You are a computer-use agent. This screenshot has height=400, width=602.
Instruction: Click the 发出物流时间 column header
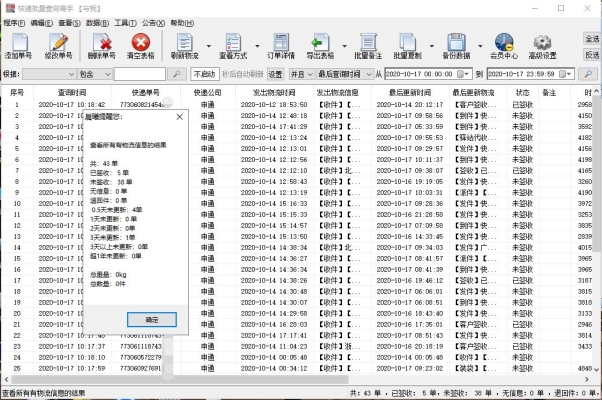tap(274, 93)
